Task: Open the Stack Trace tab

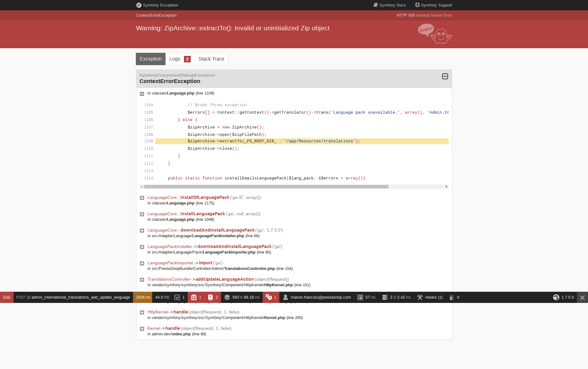Action: point(211,59)
